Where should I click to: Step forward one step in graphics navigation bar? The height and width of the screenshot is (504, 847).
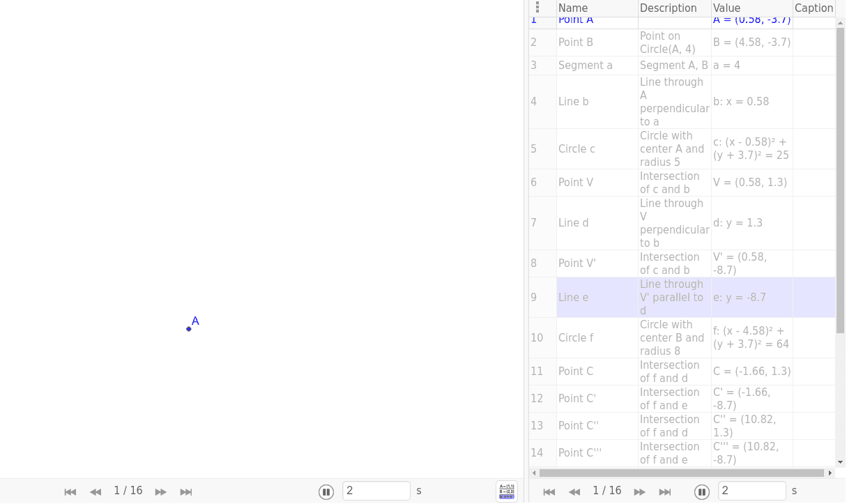pyautogui.click(x=161, y=492)
